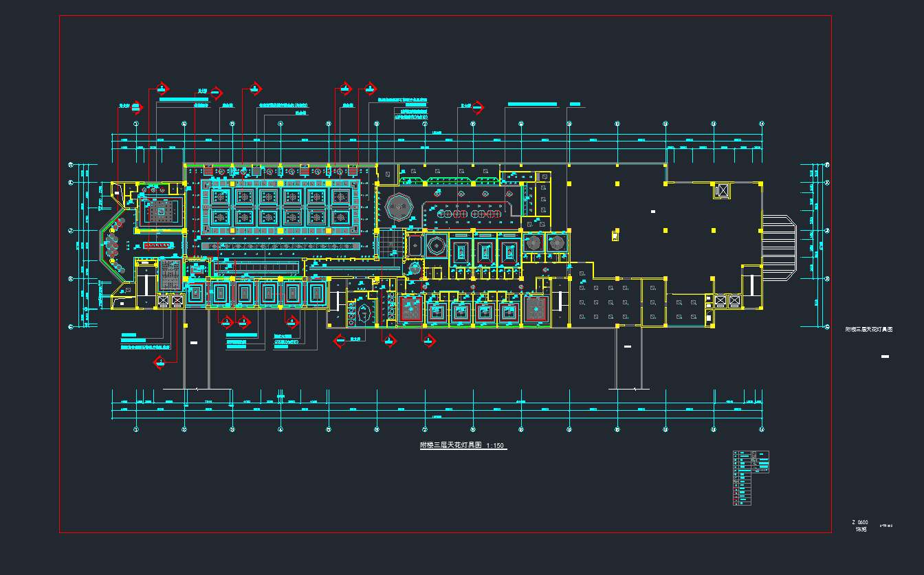Pick the paired elevator symbols at lower right

[727, 300]
